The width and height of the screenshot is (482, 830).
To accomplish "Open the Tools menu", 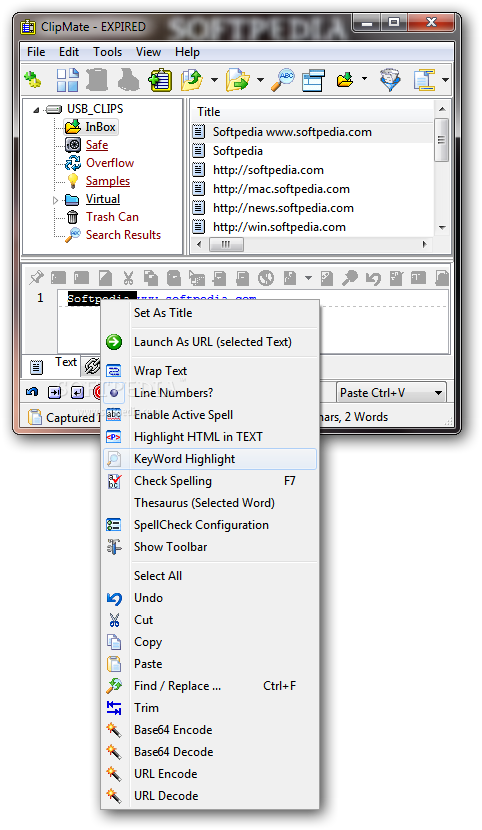I will tap(107, 52).
